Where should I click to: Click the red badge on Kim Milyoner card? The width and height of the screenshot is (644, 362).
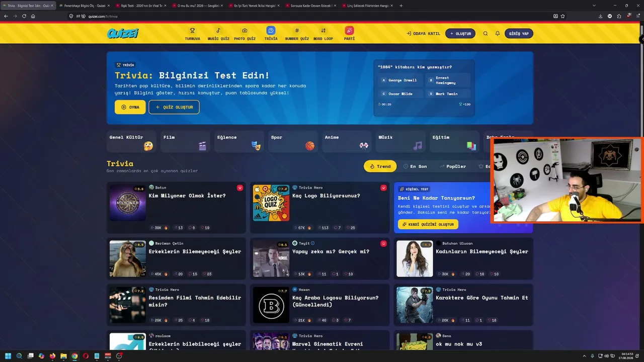pos(240,188)
